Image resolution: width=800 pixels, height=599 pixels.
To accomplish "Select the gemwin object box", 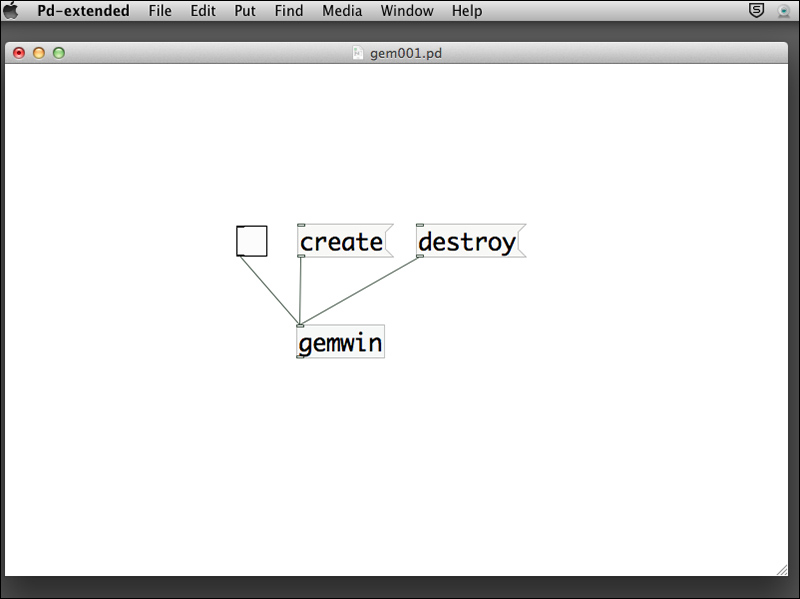I will 340,341.
